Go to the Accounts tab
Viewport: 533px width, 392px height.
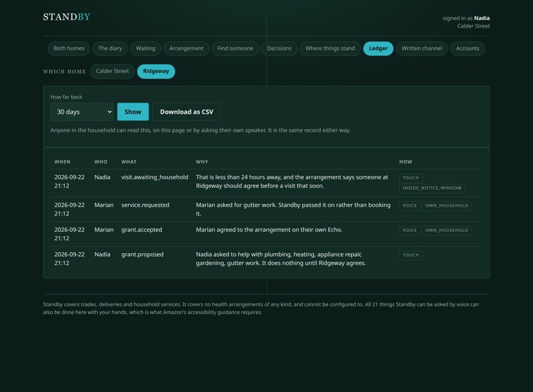[x=467, y=49]
